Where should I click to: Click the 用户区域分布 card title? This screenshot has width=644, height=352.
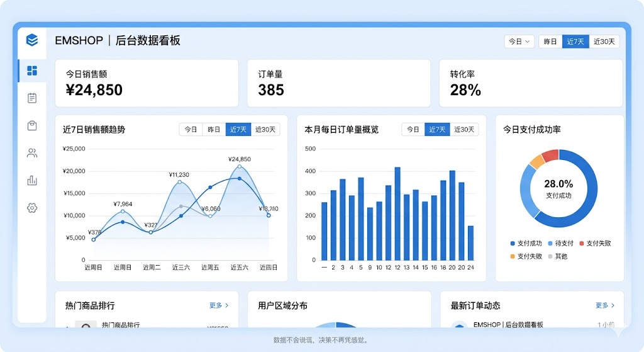pyautogui.click(x=282, y=305)
